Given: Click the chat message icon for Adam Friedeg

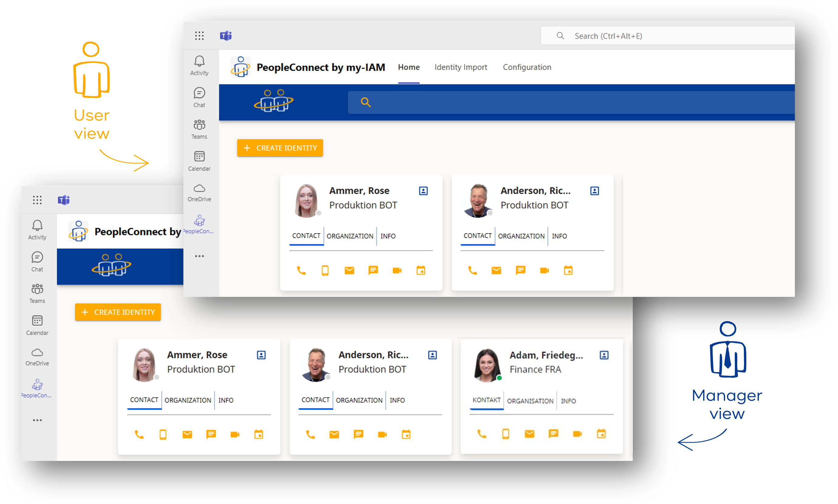Looking at the screenshot, I should (x=553, y=433).
